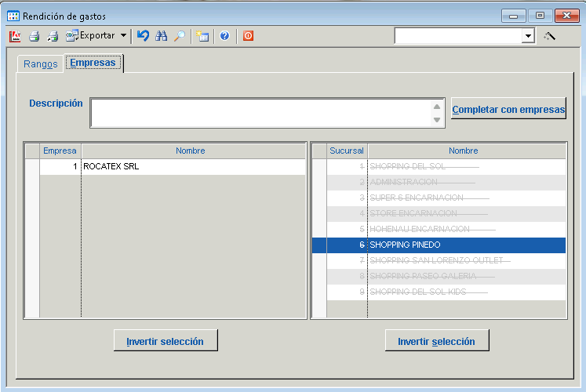Click Invertir selección below the Empresa list
586x392 pixels.
pyautogui.click(x=165, y=341)
